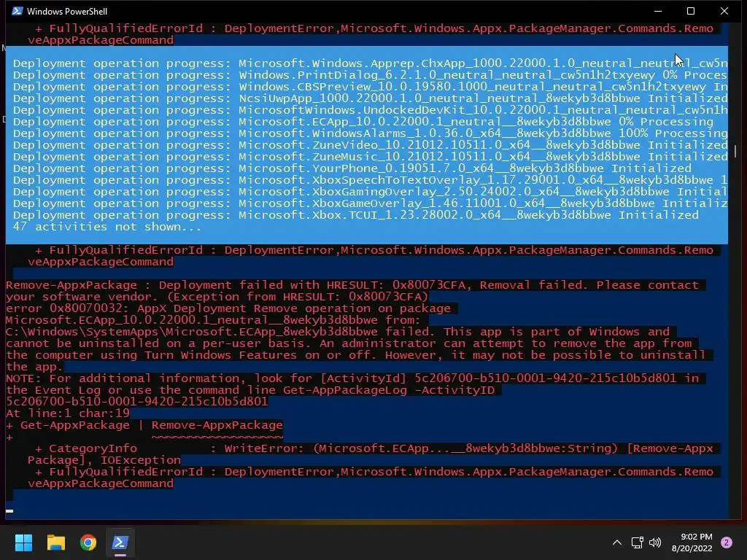Show hidden system tray icons
This screenshot has width=747, height=560.
pos(617,542)
